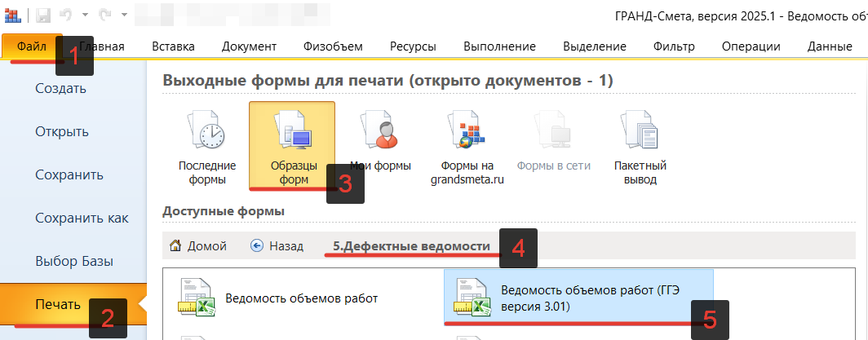The height and width of the screenshot is (340, 868).
Task: Select Ведомость объемов работ (ГГЭ версия 3.01)
Action: pyautogui.click(x=578, y=298)
